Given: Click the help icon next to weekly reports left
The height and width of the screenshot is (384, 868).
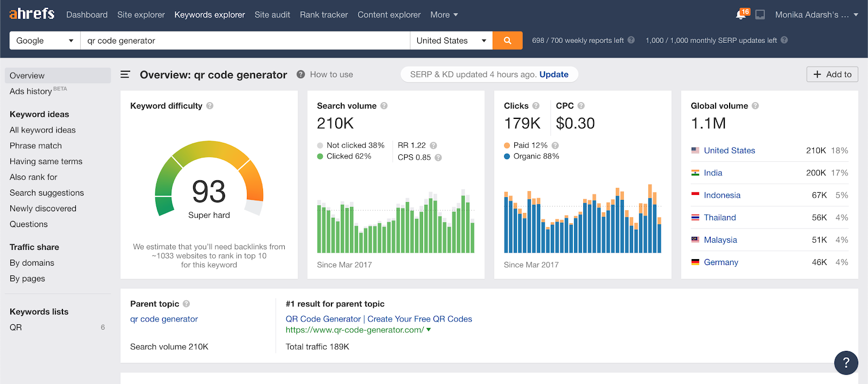Looking at the screenshot, I should [631, 40].
